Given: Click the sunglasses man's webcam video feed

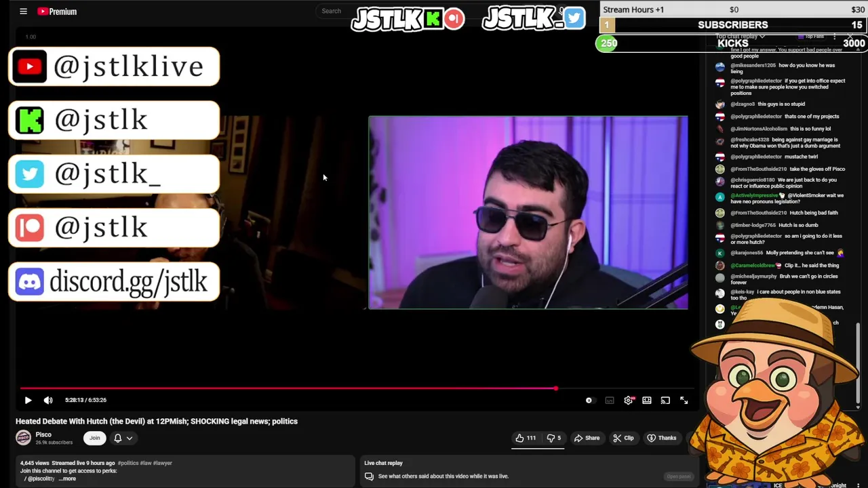Looking at the screenshot, I should coord(528,213).
